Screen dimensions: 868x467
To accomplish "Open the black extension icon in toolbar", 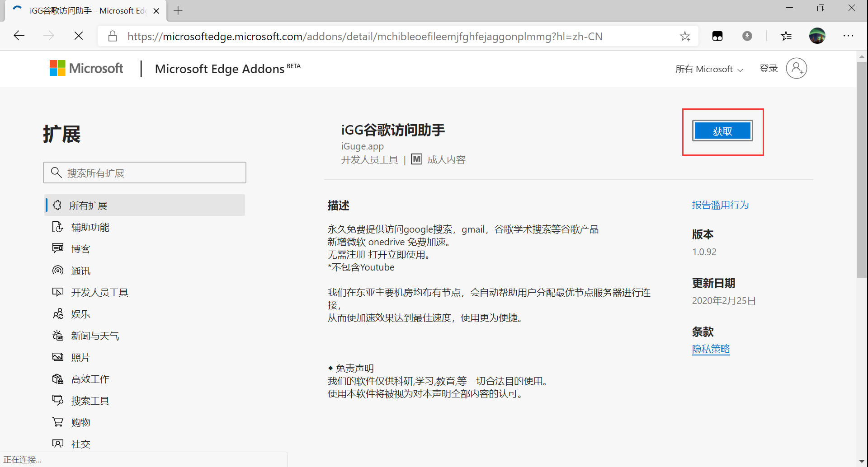I will pyautogui.click(x=717, y=36).
